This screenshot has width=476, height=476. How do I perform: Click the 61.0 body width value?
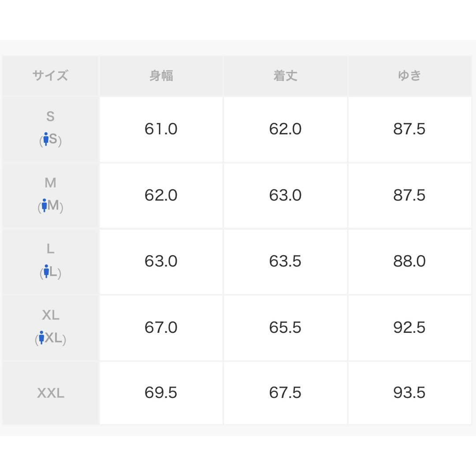click(x=161, y=129)
